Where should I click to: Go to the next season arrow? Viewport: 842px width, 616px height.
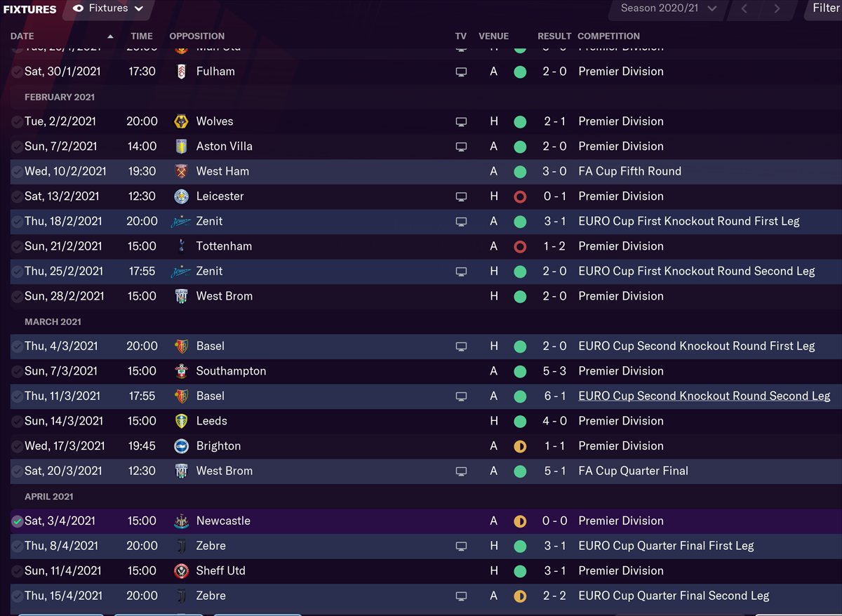click(x=777, y=9)
